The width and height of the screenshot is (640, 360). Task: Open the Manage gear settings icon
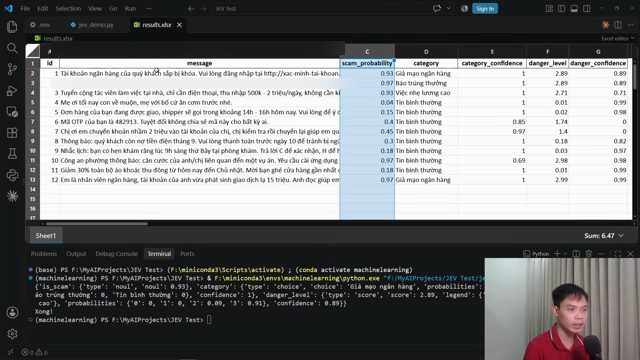[12, 334]
